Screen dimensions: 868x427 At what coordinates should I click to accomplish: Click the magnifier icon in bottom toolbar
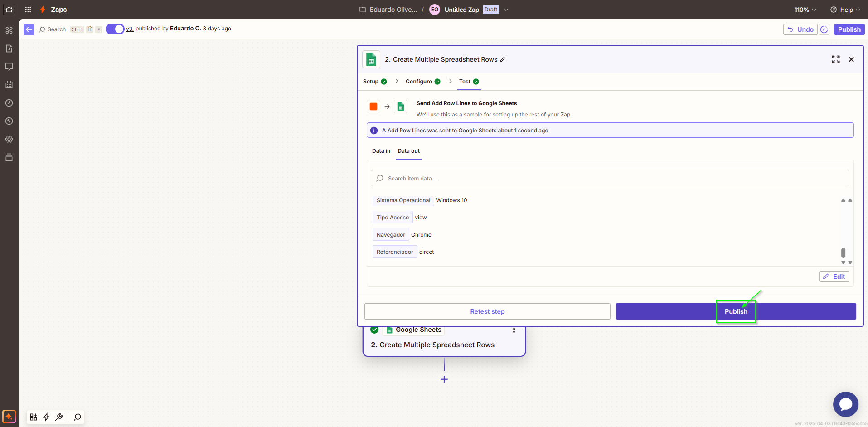78,417
